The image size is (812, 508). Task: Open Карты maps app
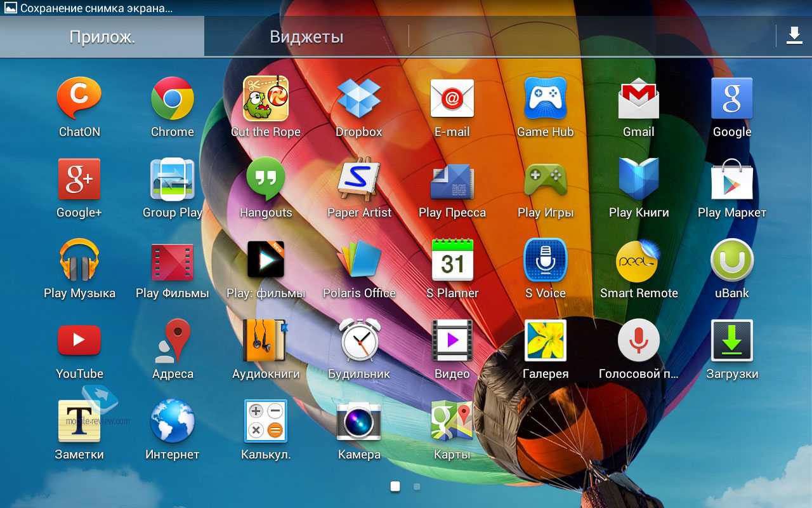(452, 421)
